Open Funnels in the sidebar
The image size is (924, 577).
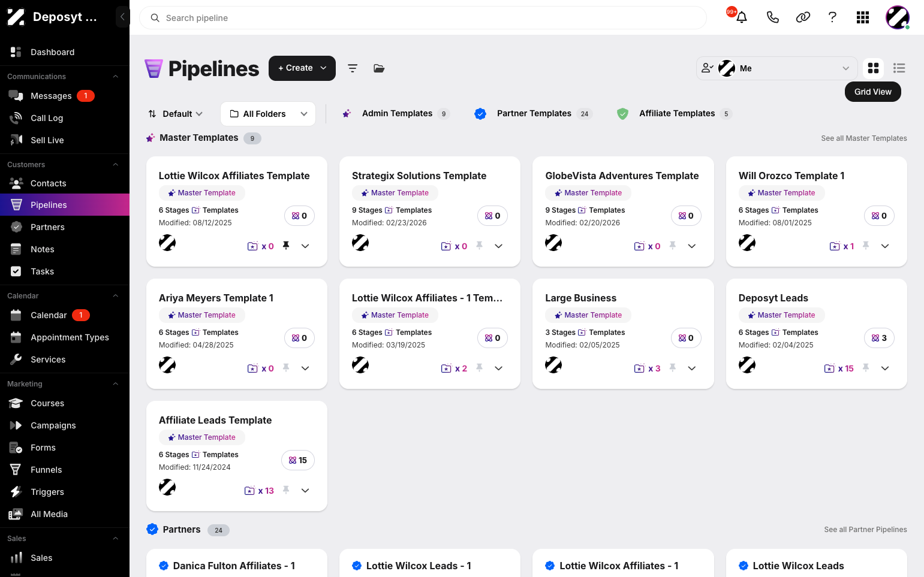point(65,470)
